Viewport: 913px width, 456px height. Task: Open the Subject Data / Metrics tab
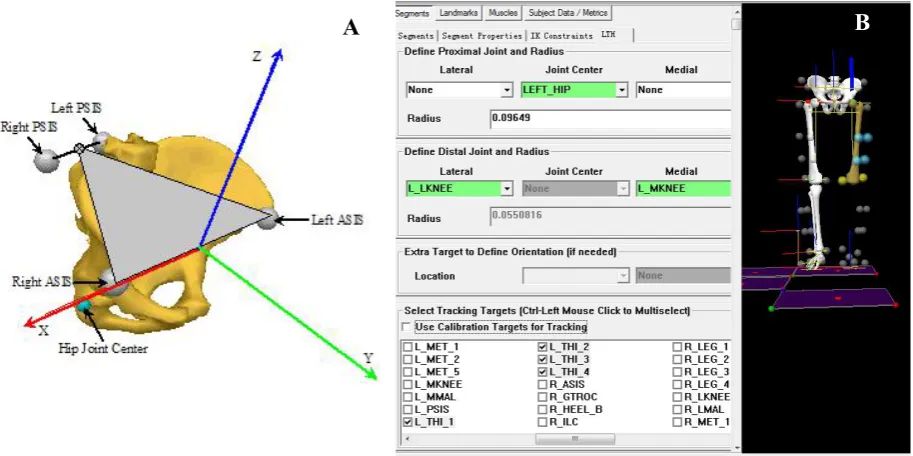tap(568, 13)
